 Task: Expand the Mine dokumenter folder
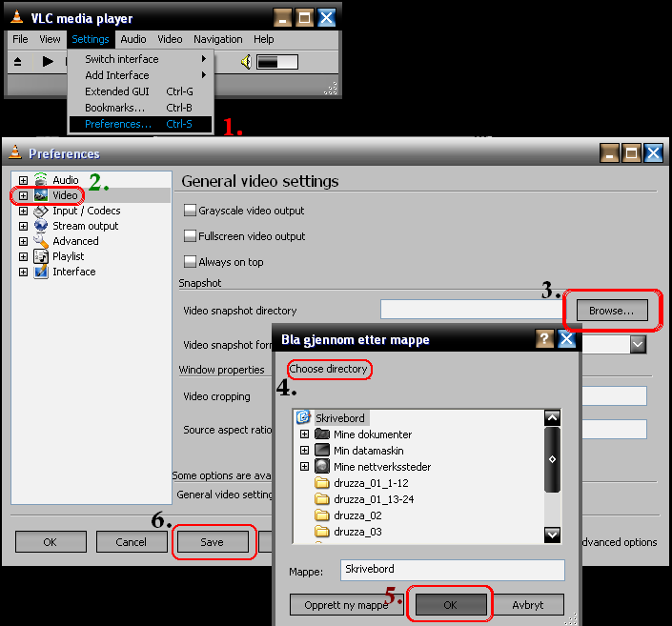pyautogui.click(x=305, y=434)
